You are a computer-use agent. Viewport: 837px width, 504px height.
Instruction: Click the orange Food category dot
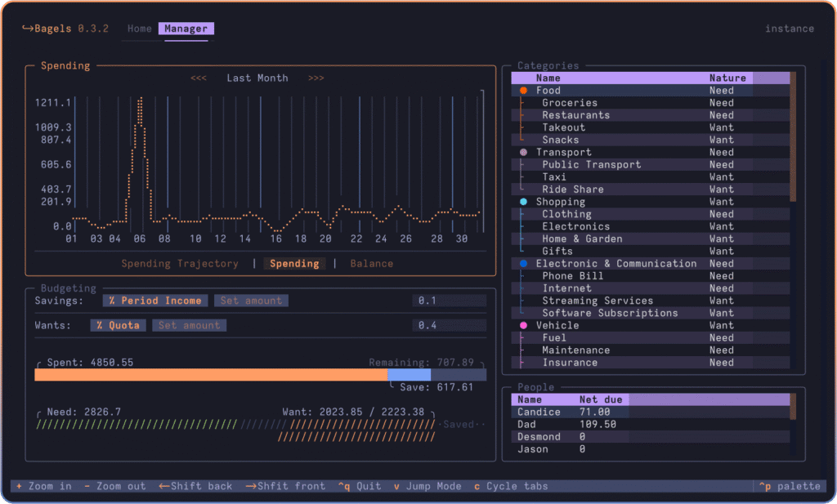pyautogui.click(x=524, y=91)
